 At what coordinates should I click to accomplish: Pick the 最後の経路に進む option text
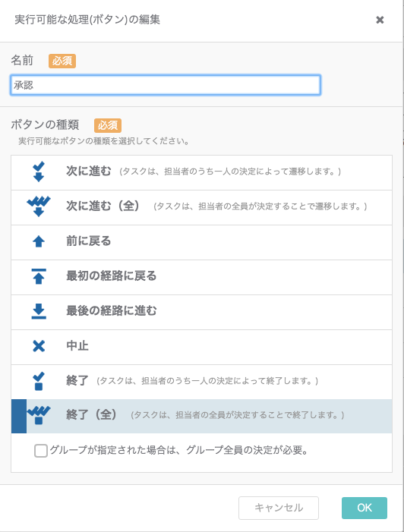tap(112, 311)
